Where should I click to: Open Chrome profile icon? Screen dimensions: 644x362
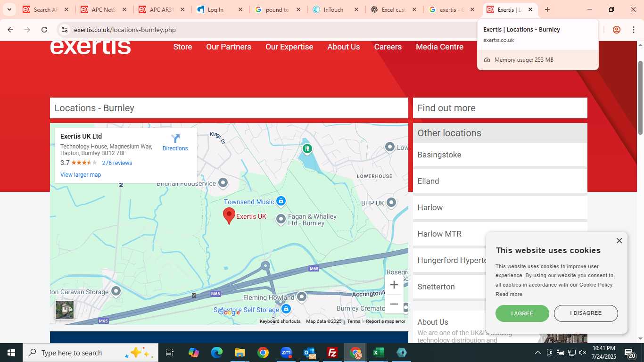[616, 30]
